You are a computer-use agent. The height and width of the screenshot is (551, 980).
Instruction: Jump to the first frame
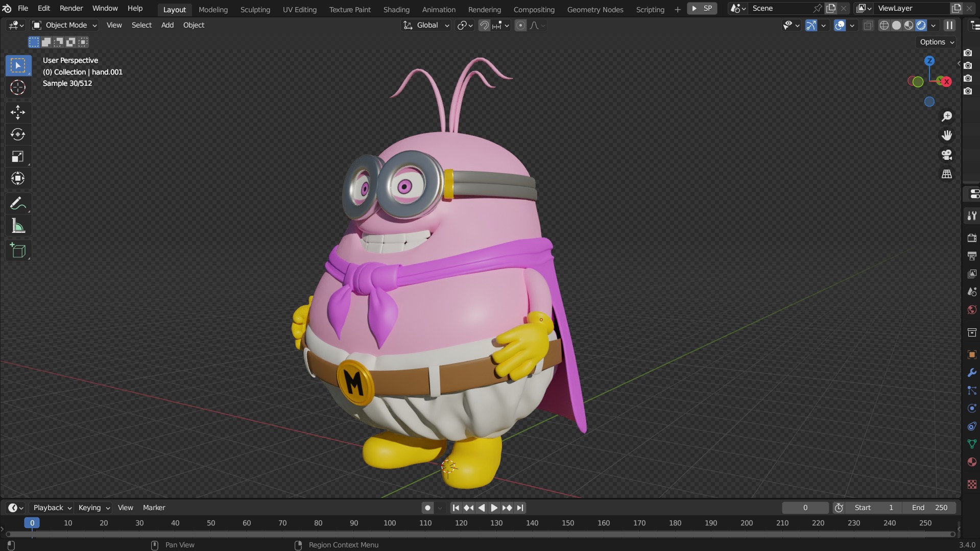click(456, 508)
